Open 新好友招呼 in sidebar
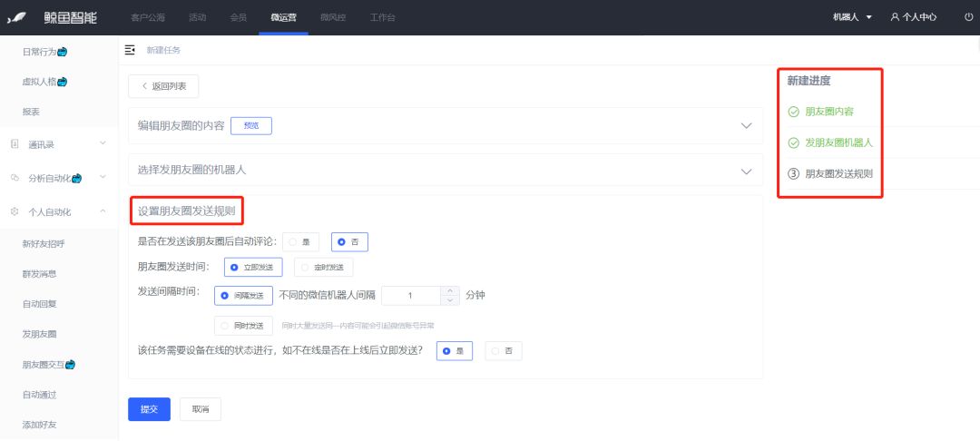The height and width of the screenshot is (441, 980). click(44, 243)
